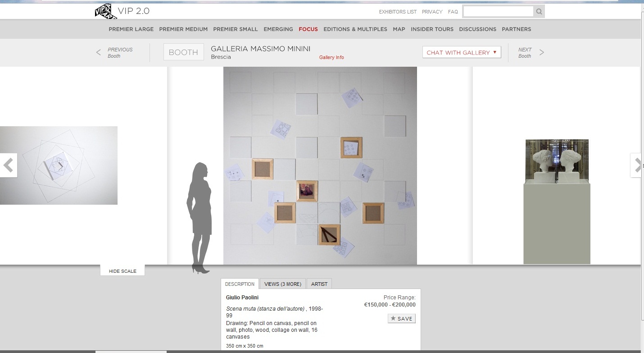Select the plaster busts sculpture thumbnail
This screenshot has width=644, height=353.
click(557, 202)
